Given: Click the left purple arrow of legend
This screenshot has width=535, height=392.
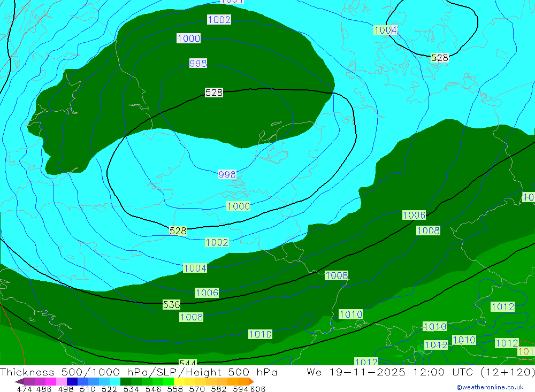Looking at the screenshot, I should coord(19,381).
